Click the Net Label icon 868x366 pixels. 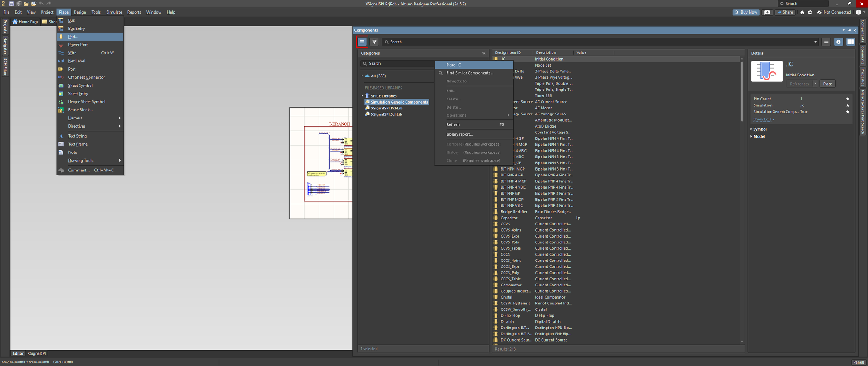61,61
